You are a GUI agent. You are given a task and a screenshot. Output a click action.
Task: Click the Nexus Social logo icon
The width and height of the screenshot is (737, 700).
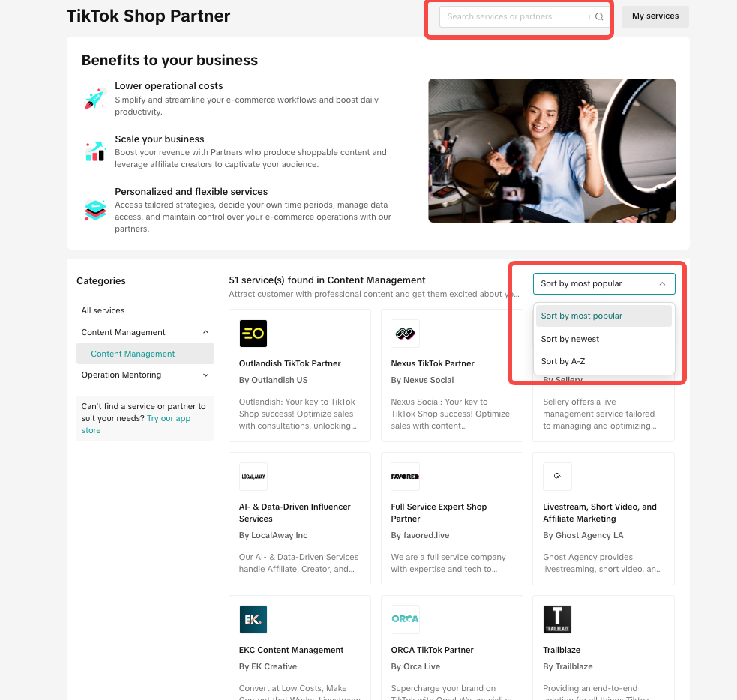[x=405, y=334]
